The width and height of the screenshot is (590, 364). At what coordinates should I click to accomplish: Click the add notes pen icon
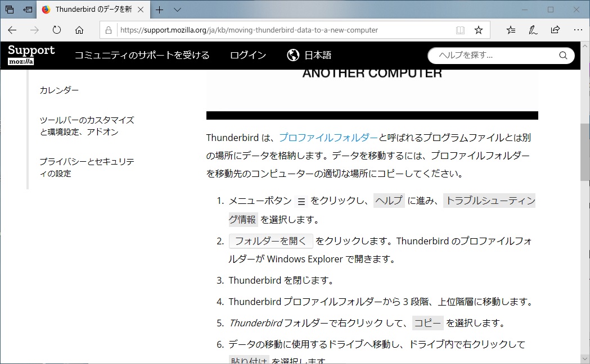pyautogui.click(x=533, y=30)
